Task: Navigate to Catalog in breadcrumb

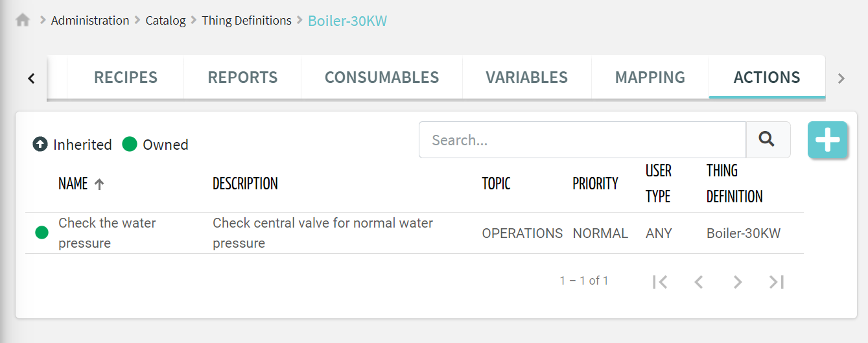Action: [x=165, y=20]
